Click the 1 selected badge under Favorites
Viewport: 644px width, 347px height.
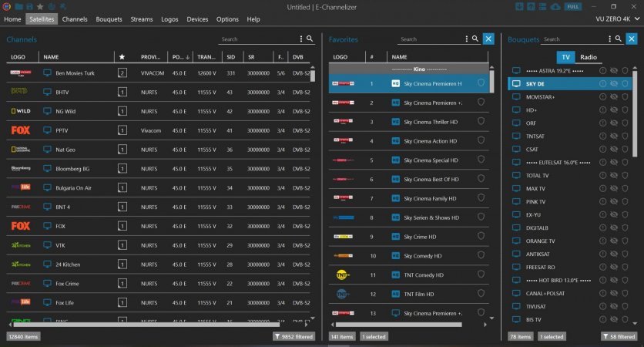click(374, 336)
